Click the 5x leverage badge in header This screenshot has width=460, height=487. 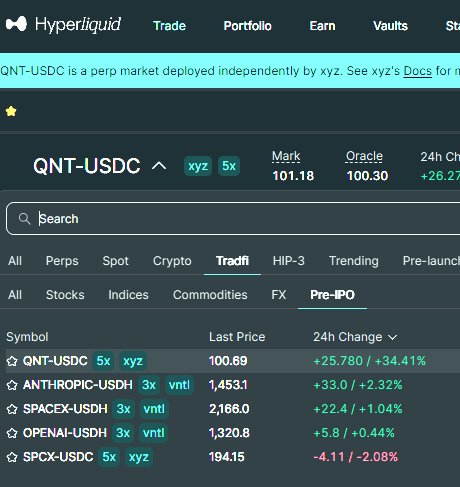coord(229,166)
